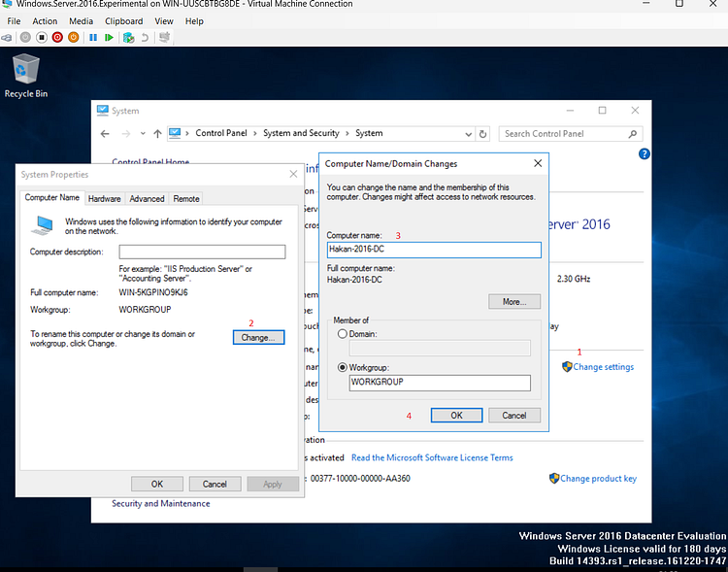
Task: Click the disabled Apply button
Action: pyautogui.click(x=273, y=484)
